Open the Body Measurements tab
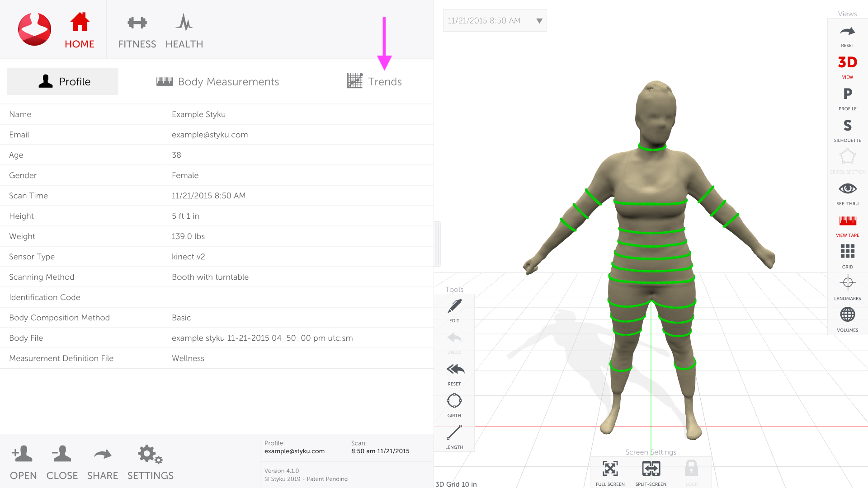Screen dimensions: 868x488 [217, 82]
